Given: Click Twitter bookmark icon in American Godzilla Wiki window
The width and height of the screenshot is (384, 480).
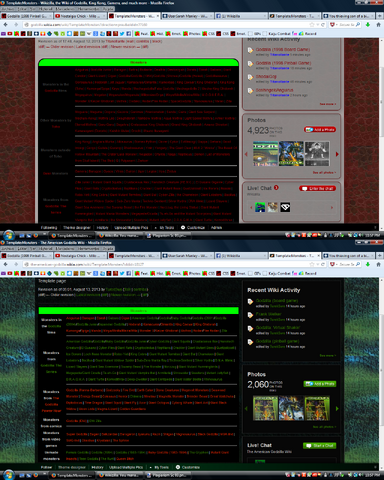Looking at the screenshot, I should [x=122, y=273].
